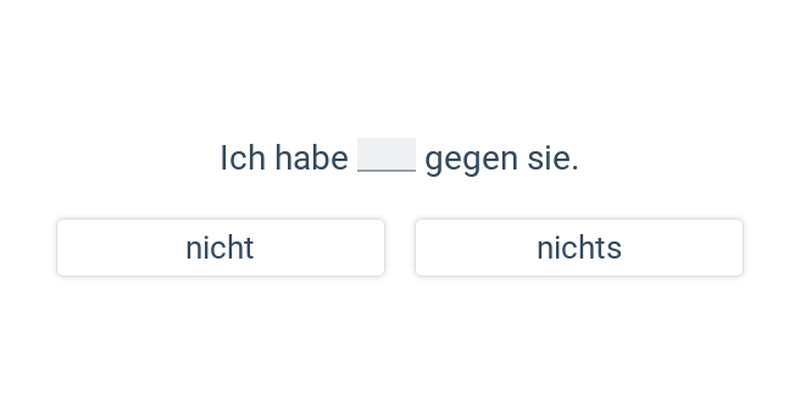Pick the left answer option 'nicht'
The width and height of the screenshot is (800, 400).
(x=220, y=247)
